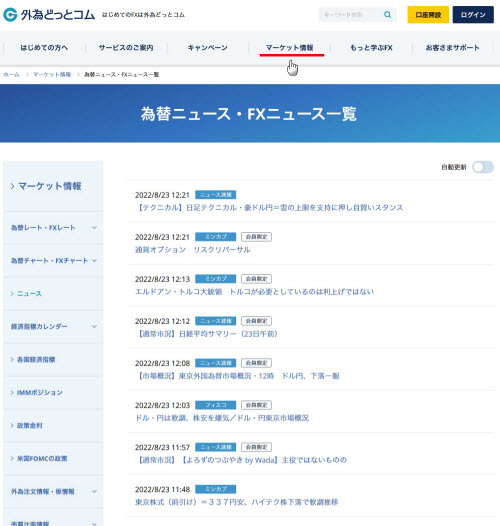The width and height of the screenshot is (500, 526).
Task: Click the 2022/8/23 12:13 timestamp
Action: click(x=162, y=279)
